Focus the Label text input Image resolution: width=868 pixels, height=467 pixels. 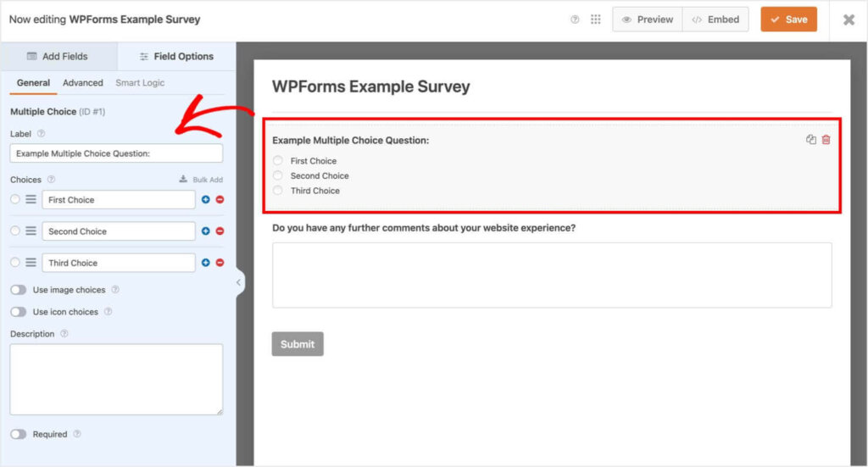[116, 153]
